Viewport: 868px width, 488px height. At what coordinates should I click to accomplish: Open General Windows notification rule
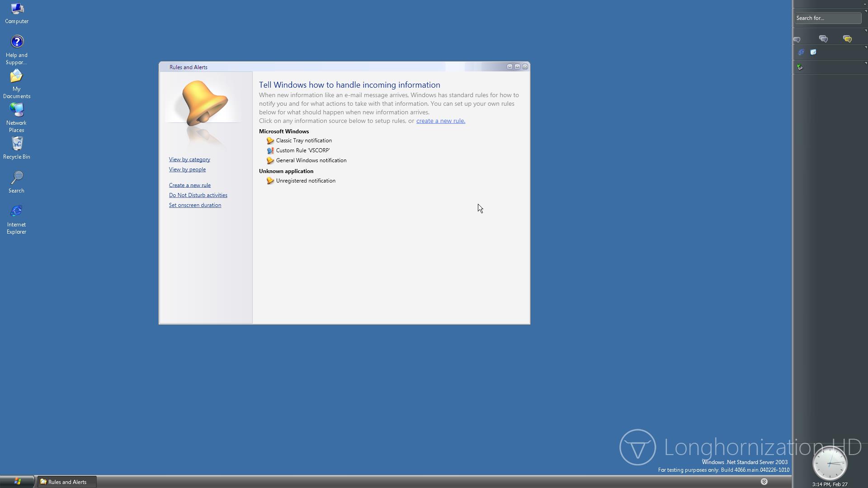coord(311,160)
